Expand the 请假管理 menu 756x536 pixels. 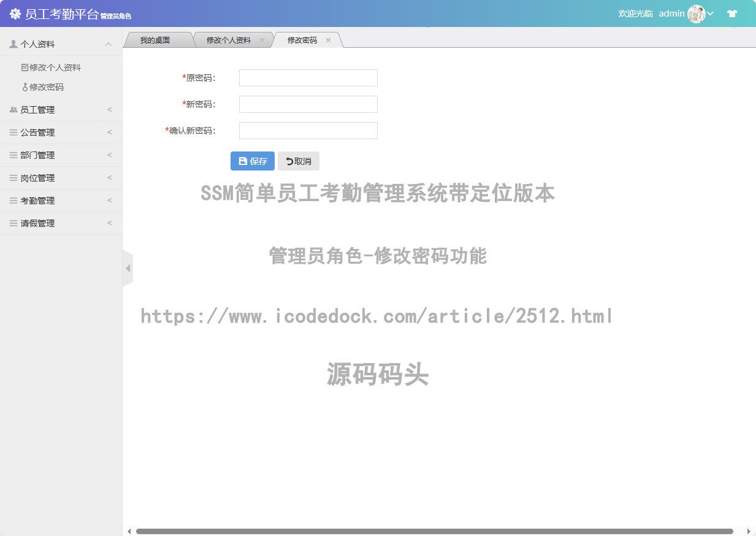(61, 223)
